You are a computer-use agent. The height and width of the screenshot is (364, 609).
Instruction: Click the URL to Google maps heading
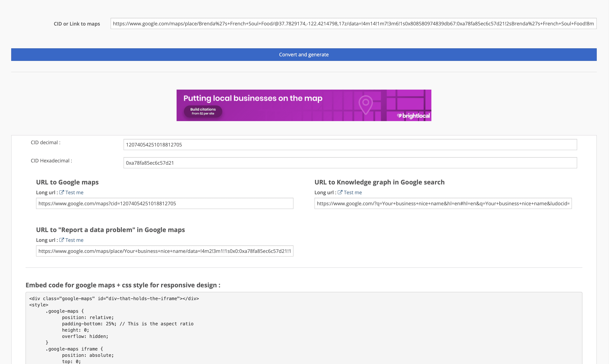67,182
